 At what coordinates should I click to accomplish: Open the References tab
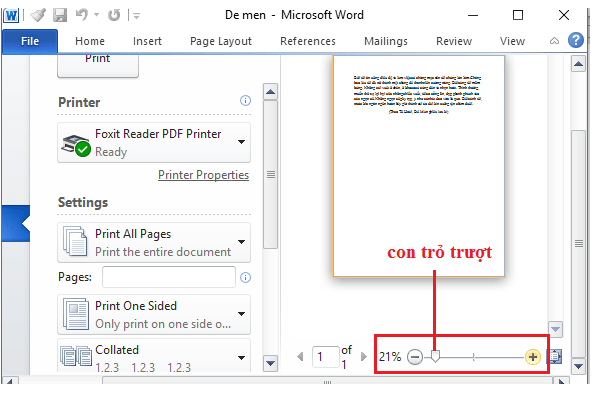[308, 41]
